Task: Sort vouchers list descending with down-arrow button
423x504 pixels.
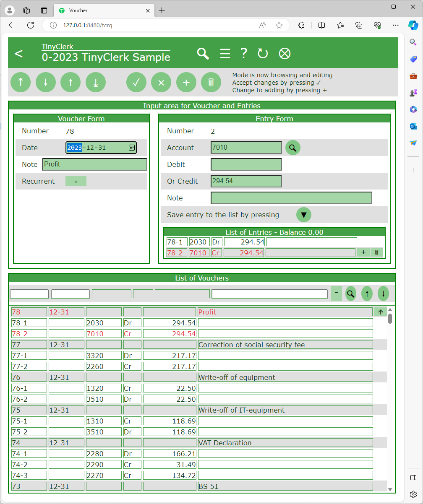Action: tap(383, 294)
